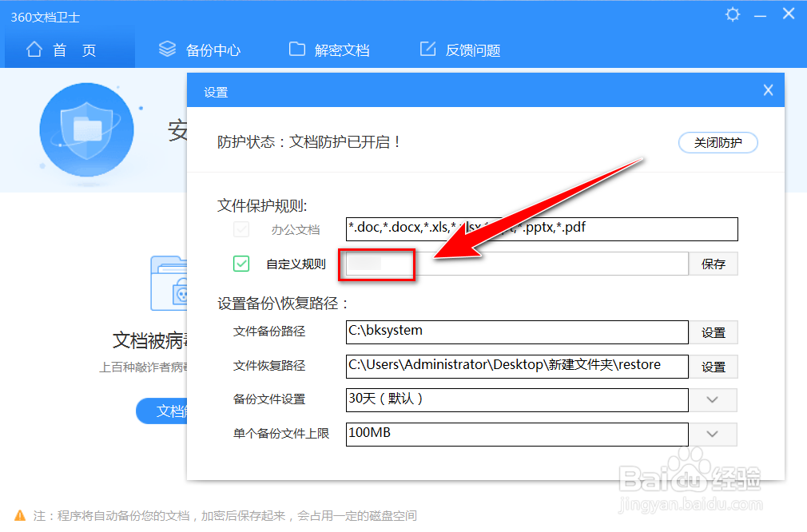Viewport: 807px width, 532px height.
Task: Open the 30天（默认）combo box
Action: [517, 399]
